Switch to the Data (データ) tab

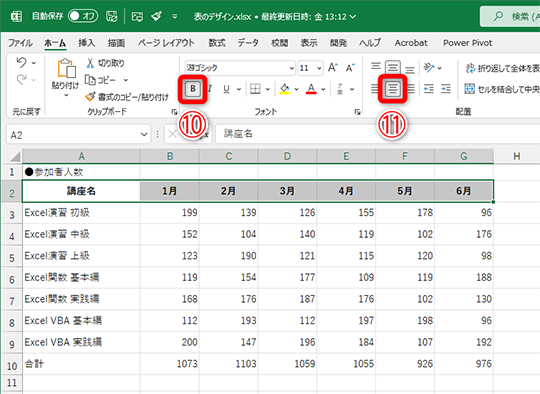[x=248, y=43]
